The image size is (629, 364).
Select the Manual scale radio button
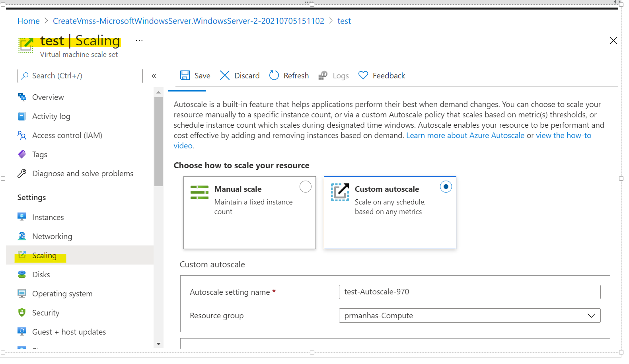click(306, 187)
